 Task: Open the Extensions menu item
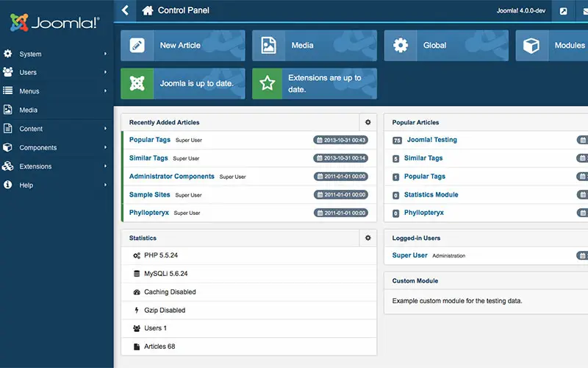click(57, 166)
